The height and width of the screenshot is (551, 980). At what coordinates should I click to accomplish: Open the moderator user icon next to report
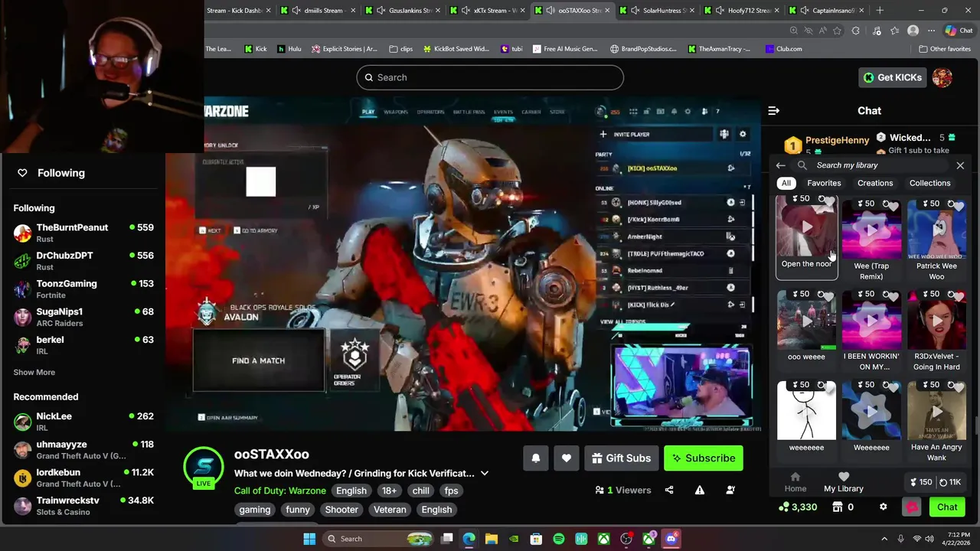click(730, 490)
